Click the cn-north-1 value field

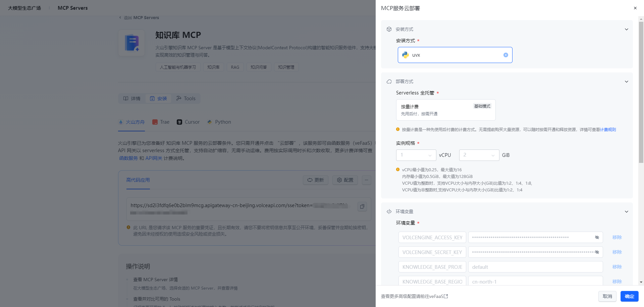tap(536, 281)
